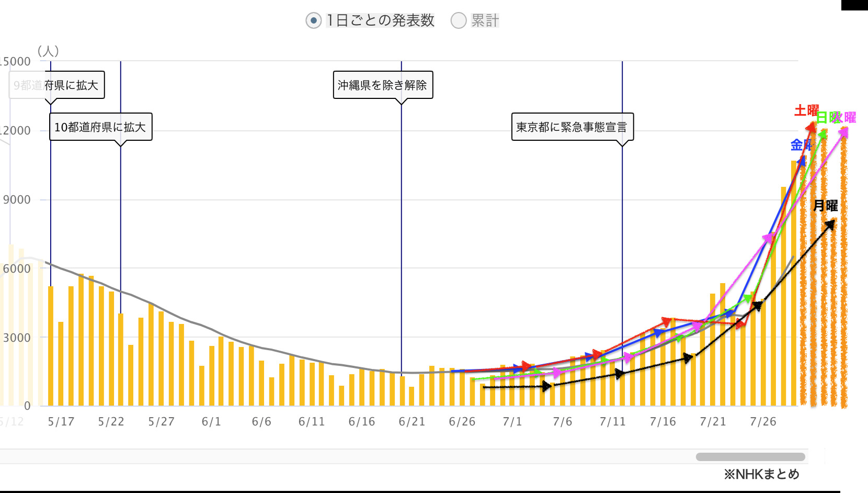This screenshot has width=868, height=493.
Task: Click the 10都道府県に拡大 annotation box
Action: click(x=100, y=127)
